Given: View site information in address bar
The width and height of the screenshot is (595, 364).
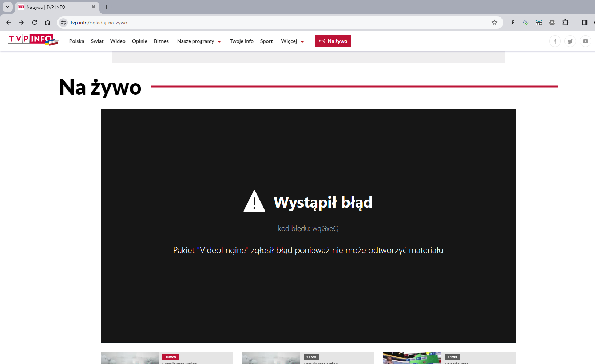Looking at the screenshot, I should [63, 23].
